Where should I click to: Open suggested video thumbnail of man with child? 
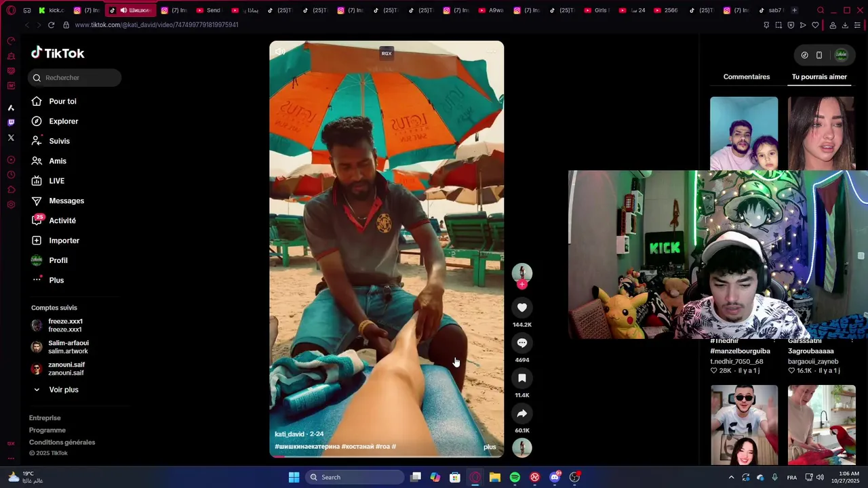point(744,133)
